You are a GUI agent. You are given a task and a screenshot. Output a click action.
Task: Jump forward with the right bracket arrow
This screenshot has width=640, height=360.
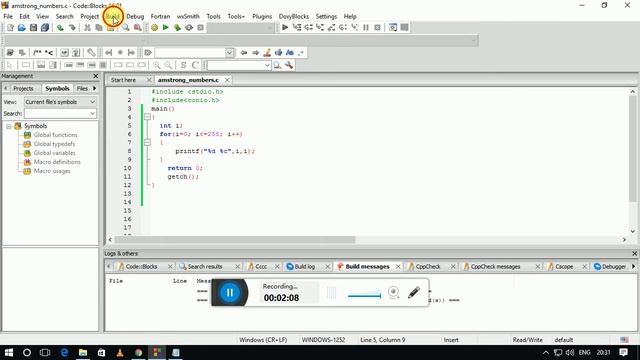[x=131, y=53]
